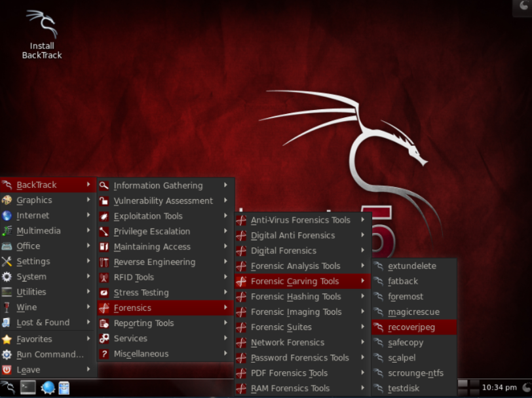Viewport: 532px width, 398px height.
Task: Click the 10:34 pm clock
Action: [499, 388]
